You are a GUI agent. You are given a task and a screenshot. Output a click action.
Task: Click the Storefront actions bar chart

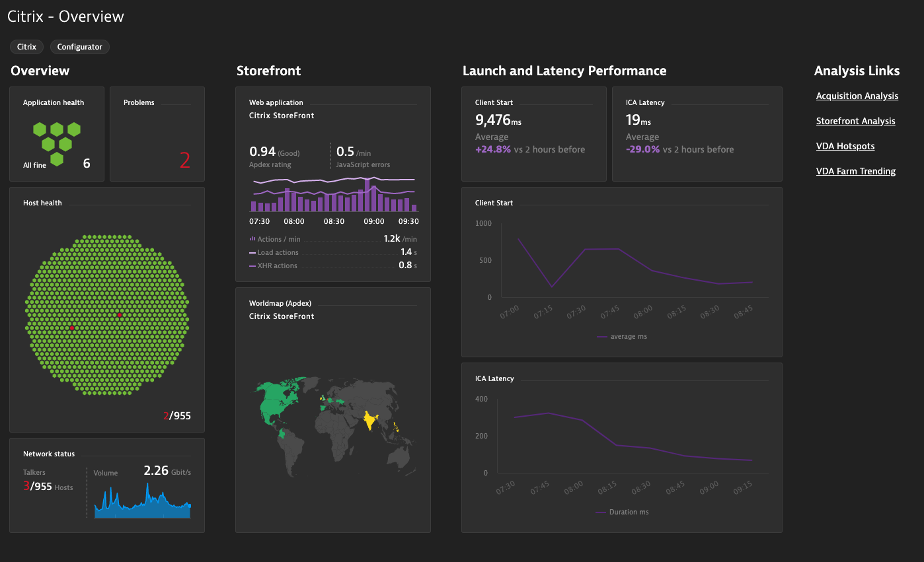pyautogui.click(x=333, y=194)
